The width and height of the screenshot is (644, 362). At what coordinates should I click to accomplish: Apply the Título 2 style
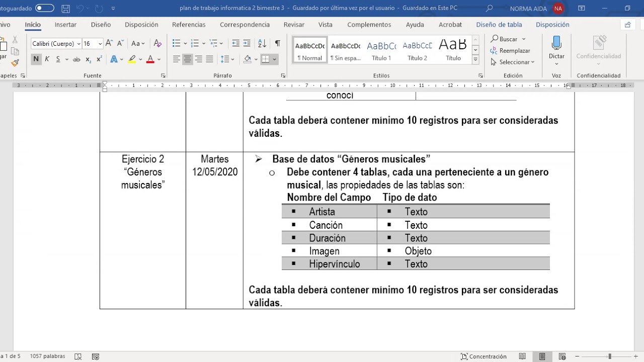pyautogui.click(x=417, y=51)
